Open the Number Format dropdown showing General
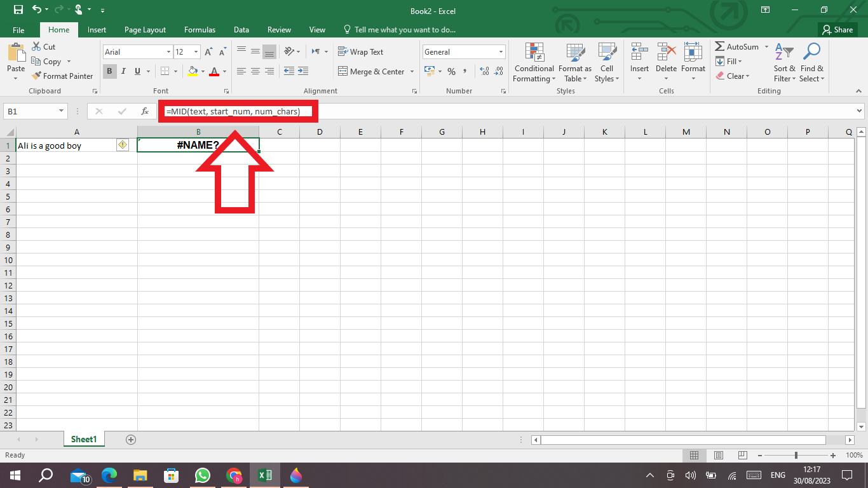This screenshot has height=488, width=868. tap(500, 51)
